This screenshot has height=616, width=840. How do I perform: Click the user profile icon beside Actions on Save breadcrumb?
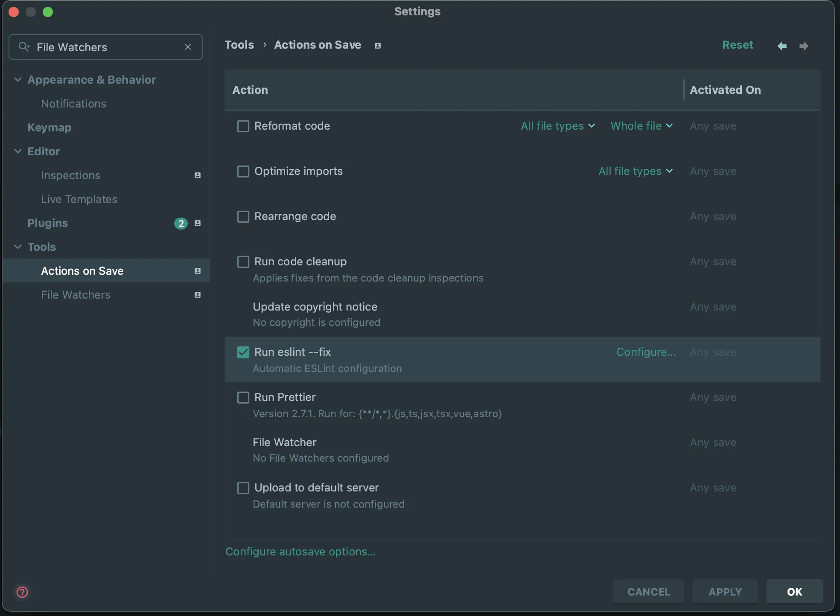tap(377, 46)
